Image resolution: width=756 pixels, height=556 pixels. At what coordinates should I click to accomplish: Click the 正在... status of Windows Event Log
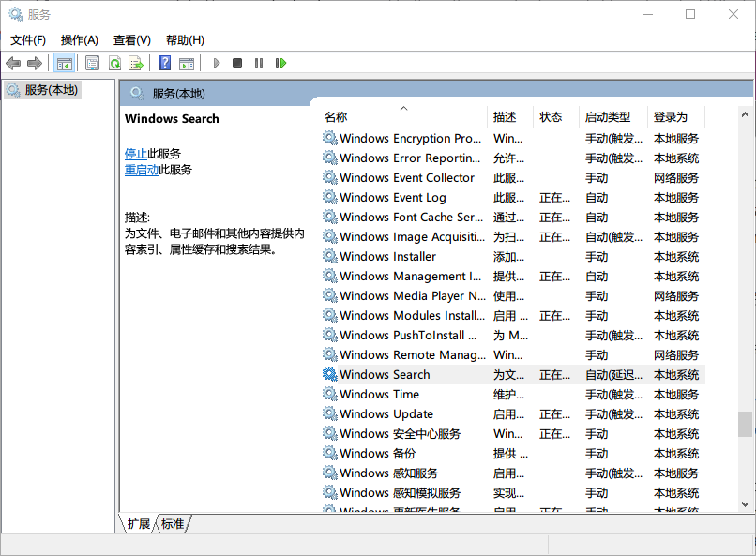point(554,198)
